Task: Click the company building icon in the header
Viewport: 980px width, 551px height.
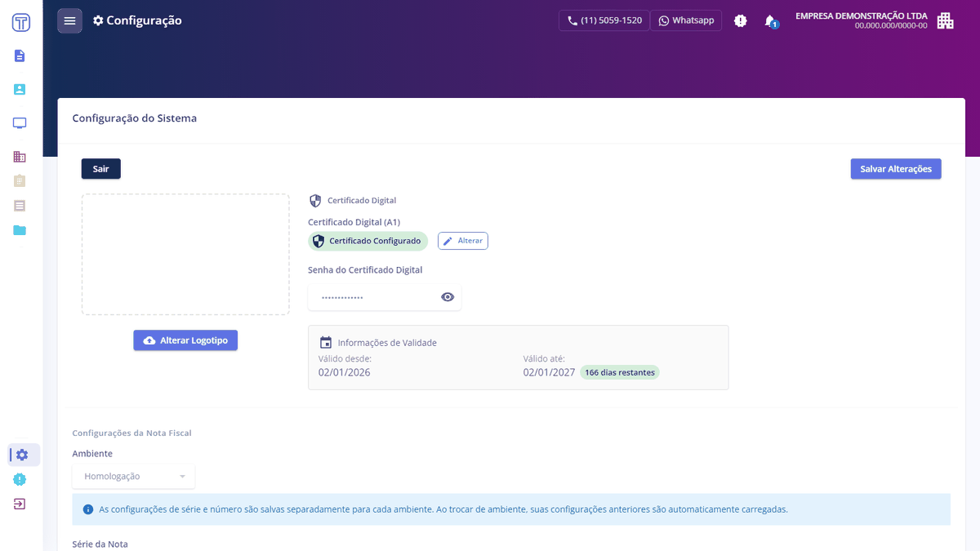Action: click(945, 20)
